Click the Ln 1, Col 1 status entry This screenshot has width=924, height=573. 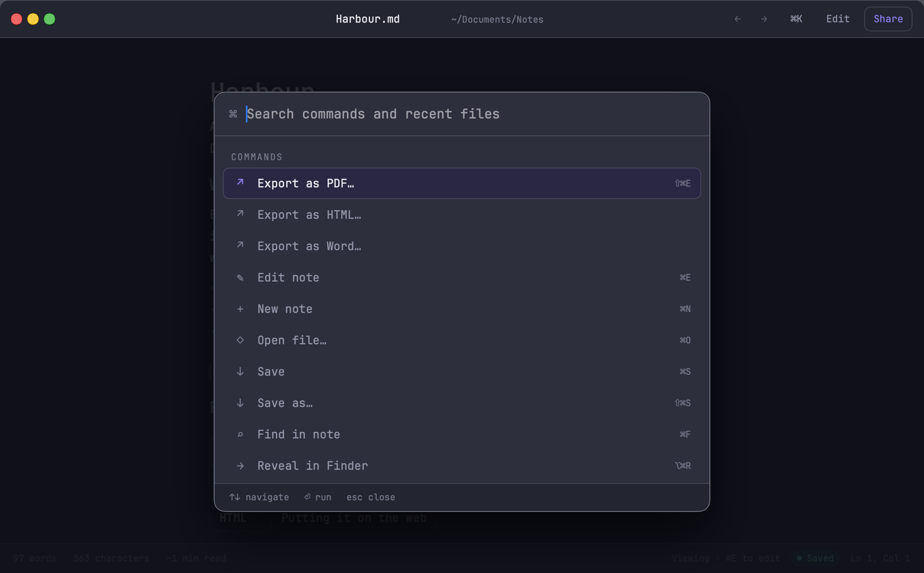tap(880, 558)
